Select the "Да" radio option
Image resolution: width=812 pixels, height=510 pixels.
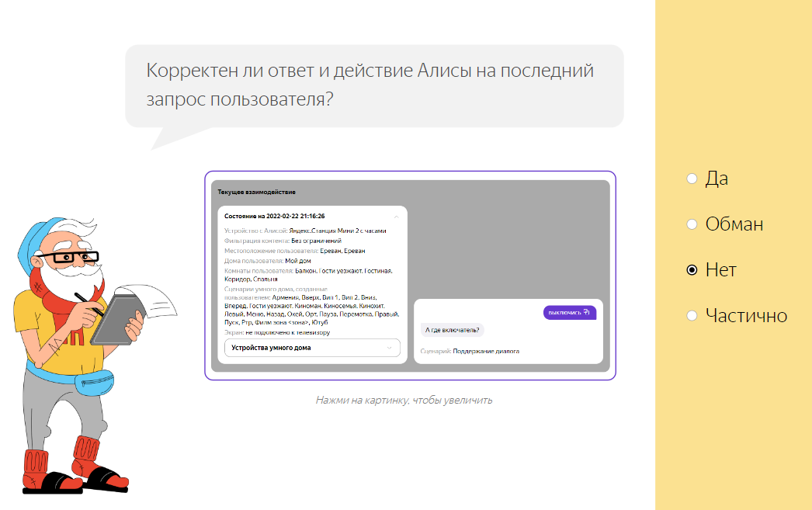pyautogui.click(x=692, y=179)
